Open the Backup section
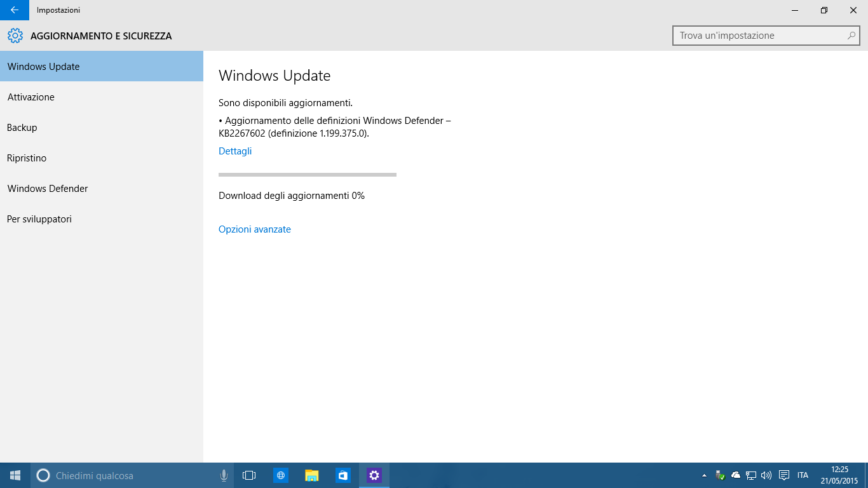868x488 pixels. click(x=102, y=127)
